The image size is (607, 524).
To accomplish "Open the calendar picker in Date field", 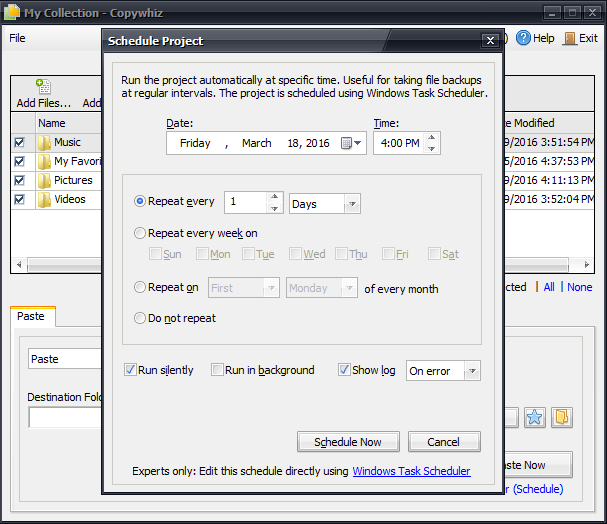I will 346,143.
